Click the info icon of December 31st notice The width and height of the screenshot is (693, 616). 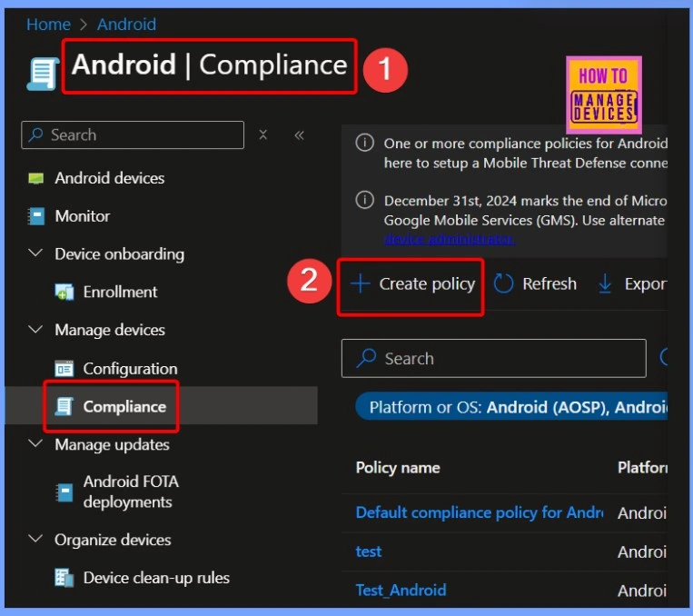pyautogui.click(x=364, y=200)
